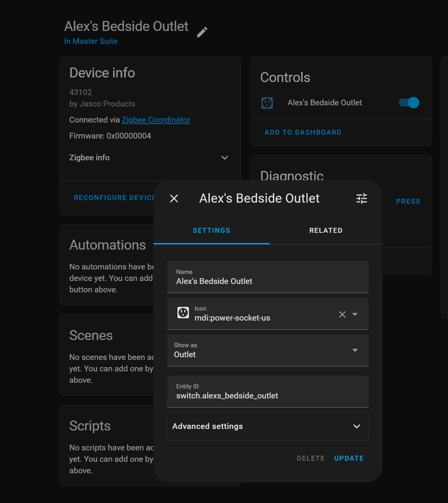The image size is (448, 503).
Task: Close the Alex's Bedside Outlet dialog
Action: tap(174, 198)
